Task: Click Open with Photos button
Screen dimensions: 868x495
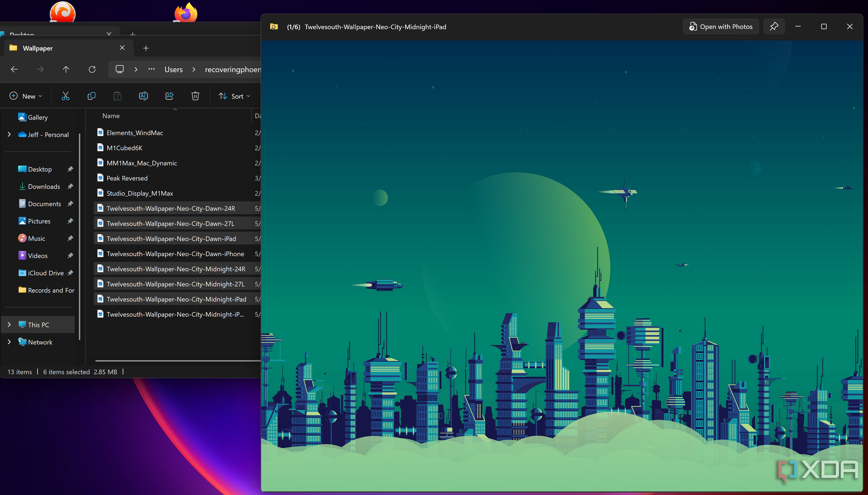Action: pyautogui.click(x=720, y=26)
